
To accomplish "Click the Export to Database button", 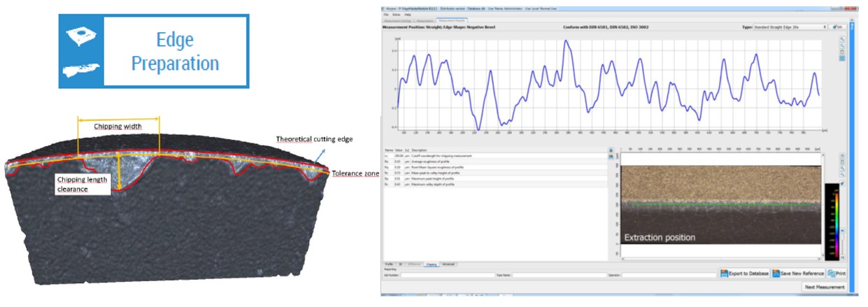I will [745, 273].
